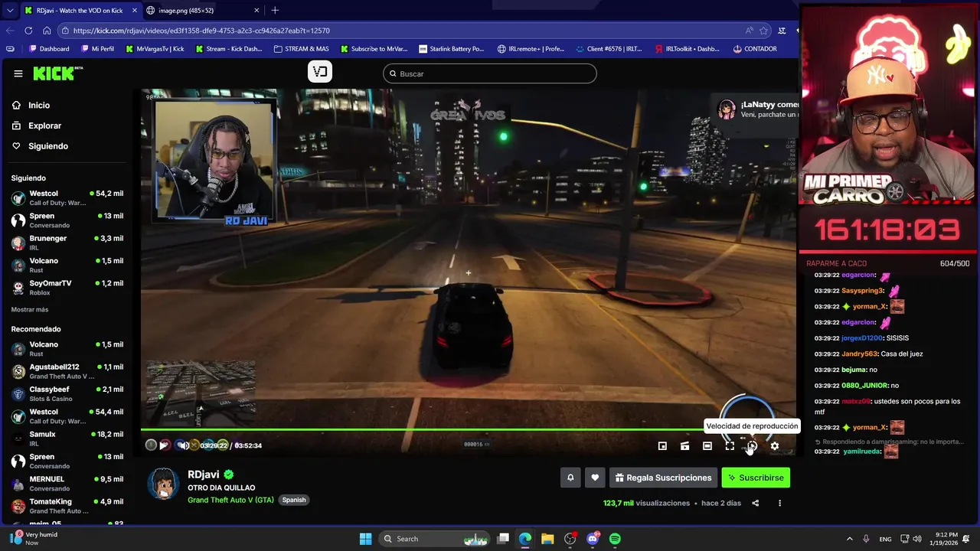This screenshot has height=551, width=980.
Task: Open recommended channel Classybeef
Action: pyautogui.click(x=67, y=393)
